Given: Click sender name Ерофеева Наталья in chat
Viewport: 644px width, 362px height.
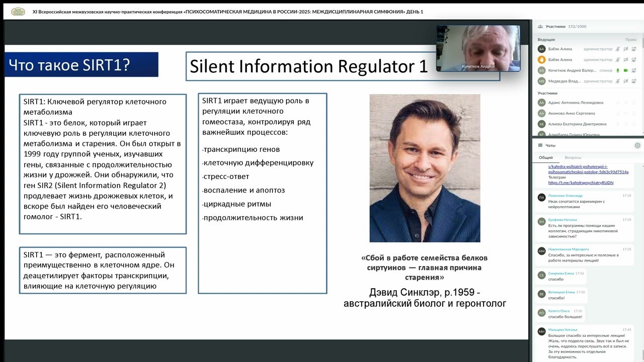Looking at the screenshot, I should 562,220.
